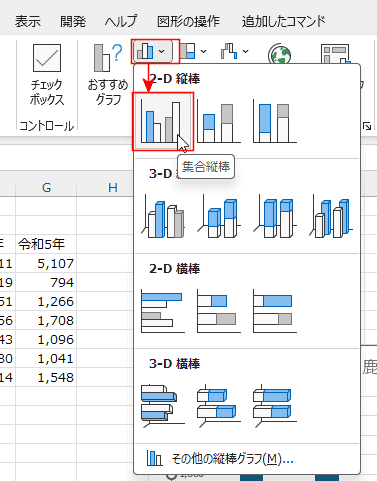This screenshot has height=481, width=377.
Task: Pick the 2-D 100% stacked column chart
Action: point(275,122)
